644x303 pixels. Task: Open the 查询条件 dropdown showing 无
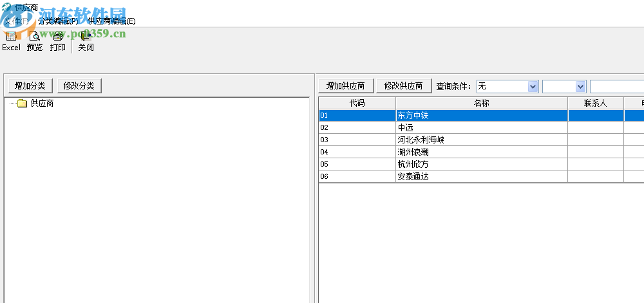click(507, 86)
